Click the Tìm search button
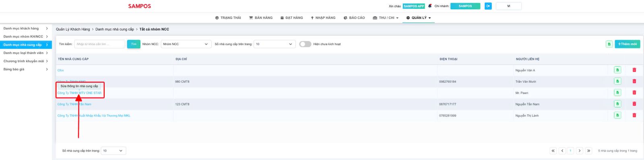Viewport: 644px width, 160px height. coord(134,44)
